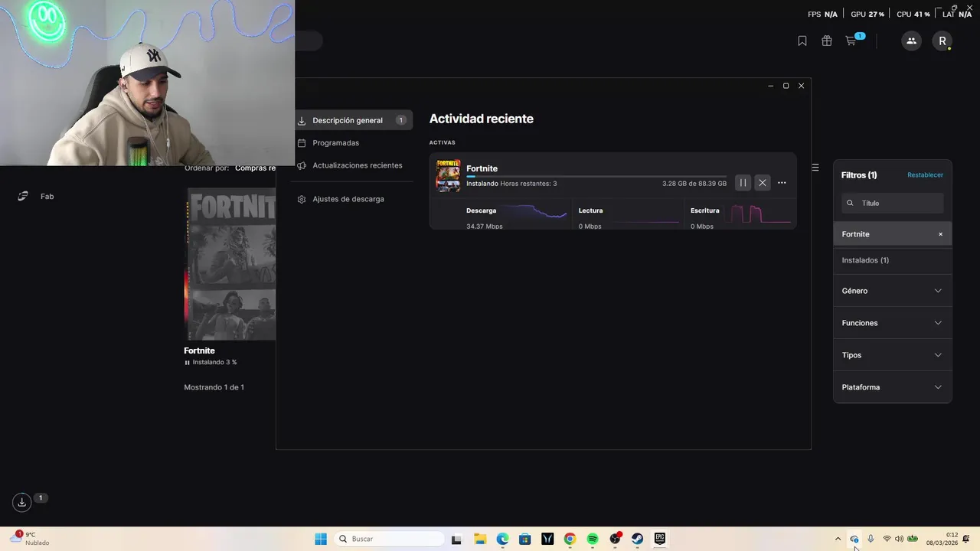Open Steam from taskbar
Viewport: 980px width, 551px height.
[637, 539]
